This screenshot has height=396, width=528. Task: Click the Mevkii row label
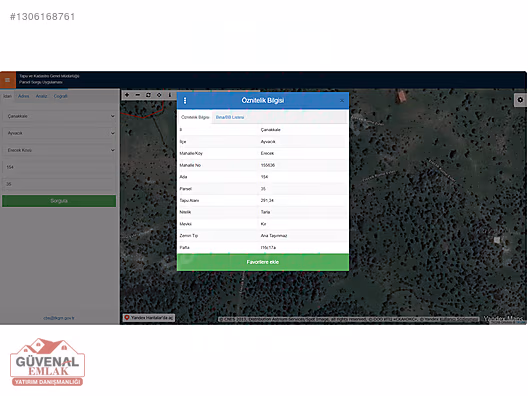click(186, 224)
